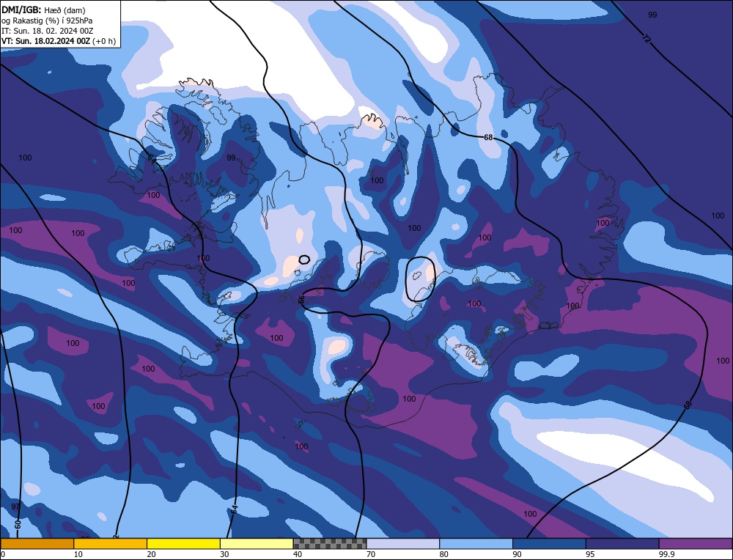The image size is (733, 560).
Task: Click the bright yellow 20–30 legend swatch
Action: (x=183, y=543)
